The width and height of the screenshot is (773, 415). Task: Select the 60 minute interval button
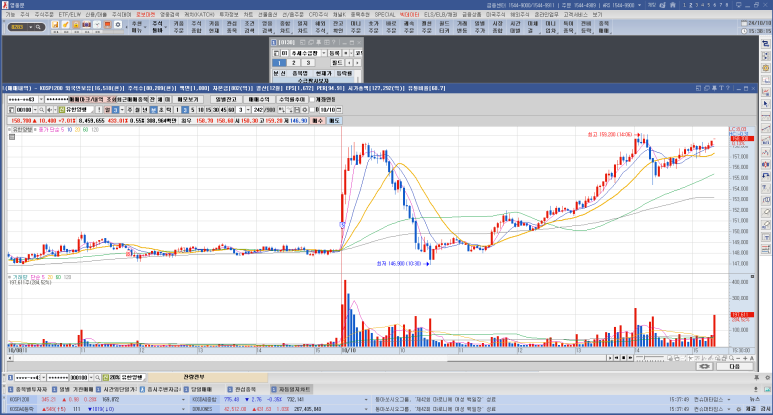pyautogui.click(x=231, y=110)
